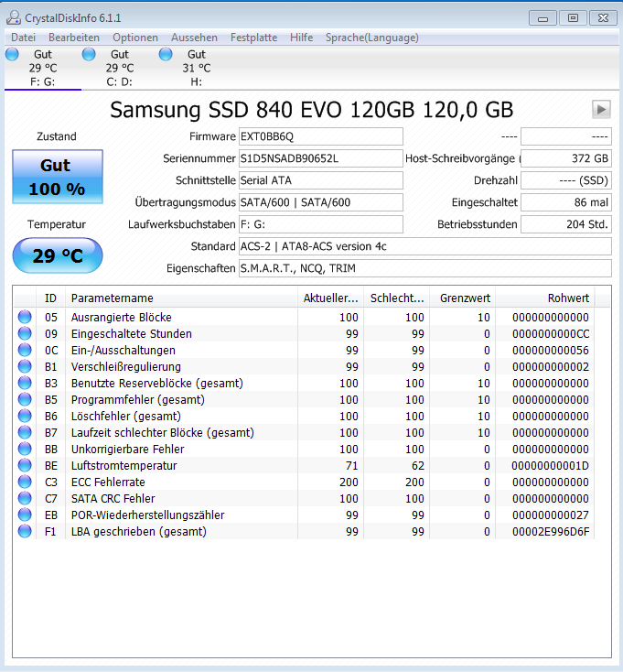
Task: Click the status orb for Ausrangierte Blöcke
Action: [25, 317]
